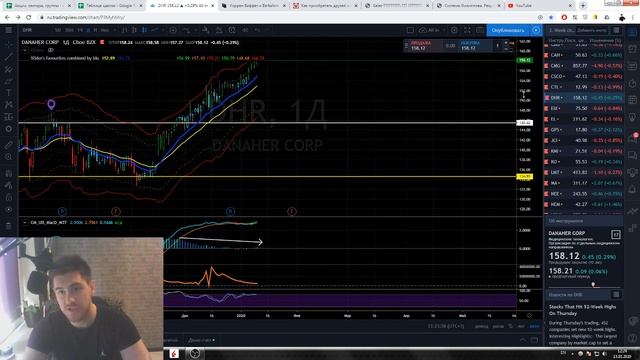Collapse indicator legend arrow under DANAHER CORP
The height and width of the screenshot is (360, 640).
25,50
